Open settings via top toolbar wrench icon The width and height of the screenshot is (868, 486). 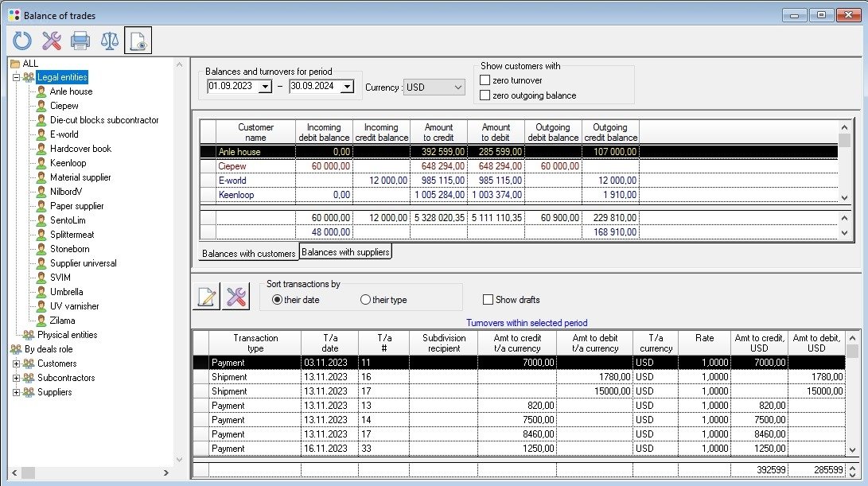(52, 41)
